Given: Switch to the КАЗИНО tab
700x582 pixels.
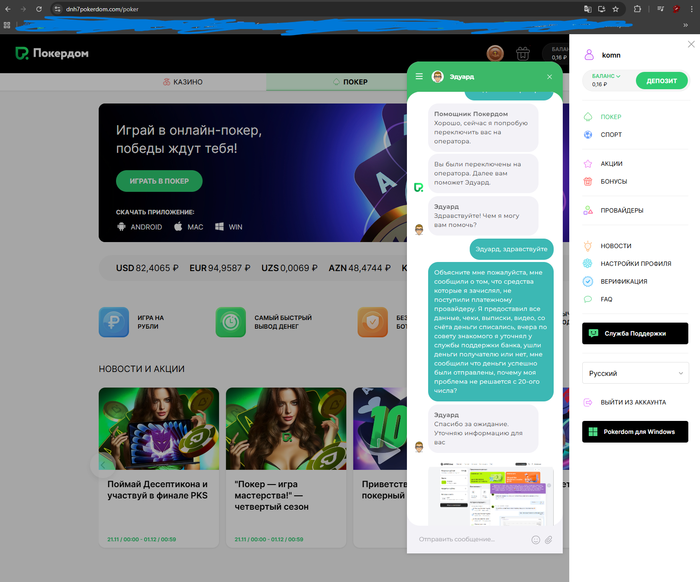Looking at the screenshot, I should click(183, 82).
